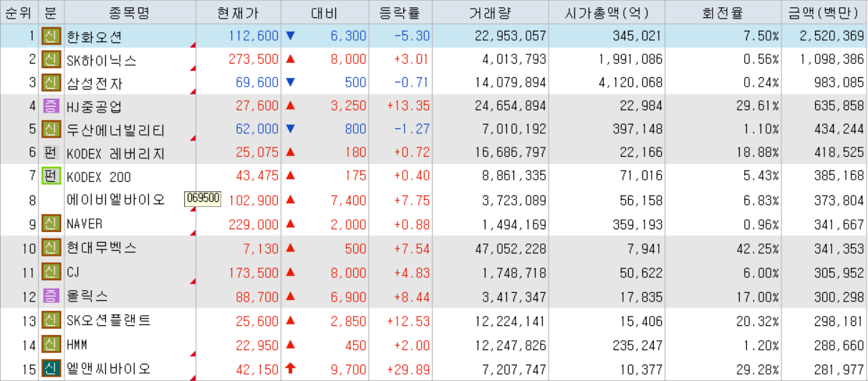Click the 신 badge beside 엘앤씨바이오
Screen dimensions: 868x381
tap(50, 368)
